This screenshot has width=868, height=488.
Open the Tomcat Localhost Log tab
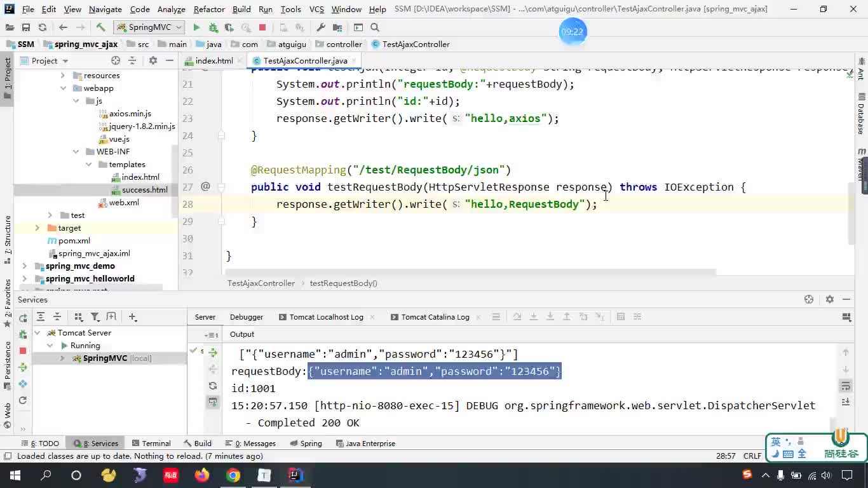click(326, 317)
